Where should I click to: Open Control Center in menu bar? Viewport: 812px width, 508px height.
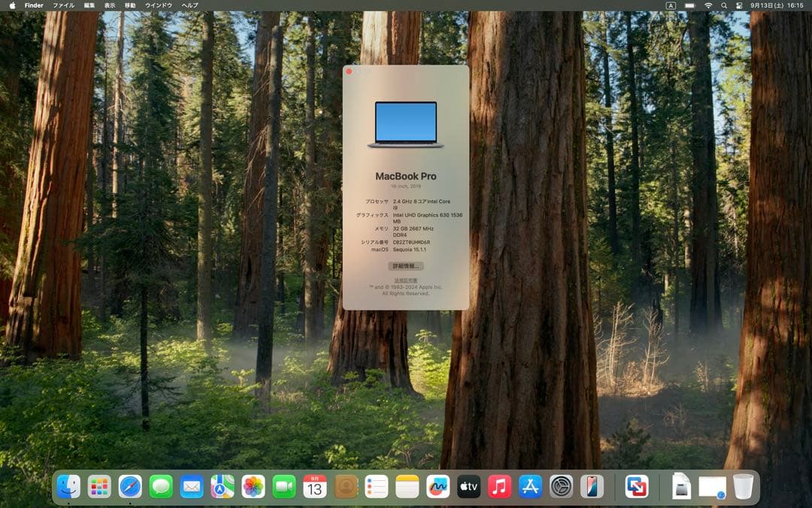(738, 5)
